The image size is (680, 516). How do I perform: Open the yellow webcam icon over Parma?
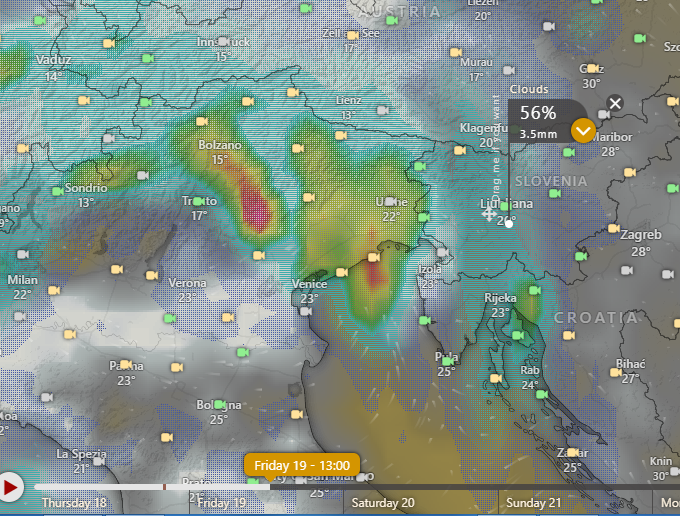pyautogui.click(x=126, y=364)
